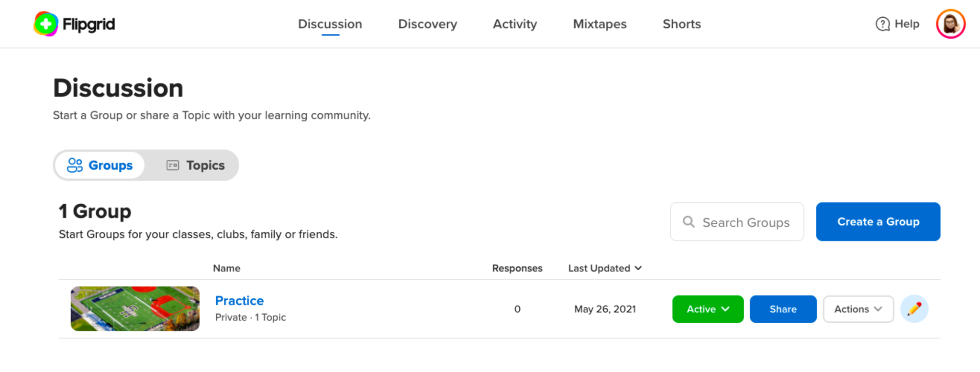Expand the green Active status dropdown
The height and width of the screenshot is (372, 980).
tap(708, 309)
